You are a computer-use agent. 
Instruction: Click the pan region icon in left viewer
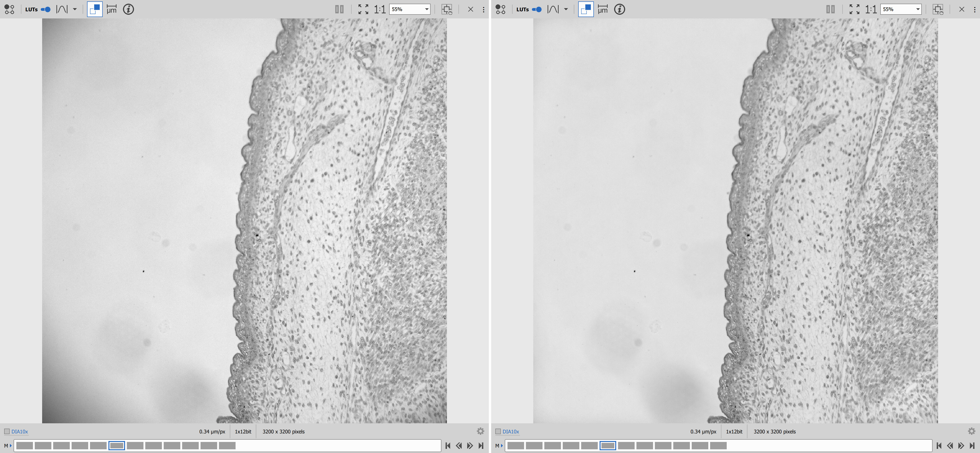(447, 9)
